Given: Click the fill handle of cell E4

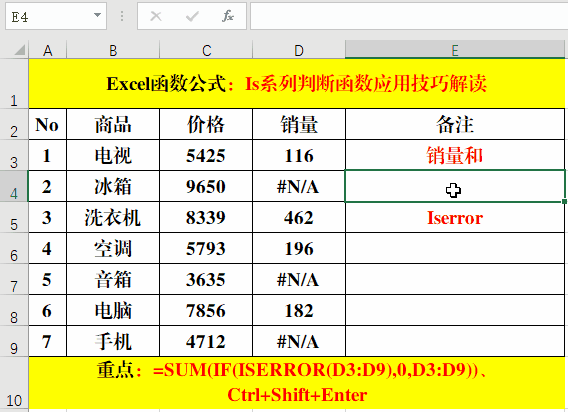Looking at the screenshot, I should pos(564,201).
